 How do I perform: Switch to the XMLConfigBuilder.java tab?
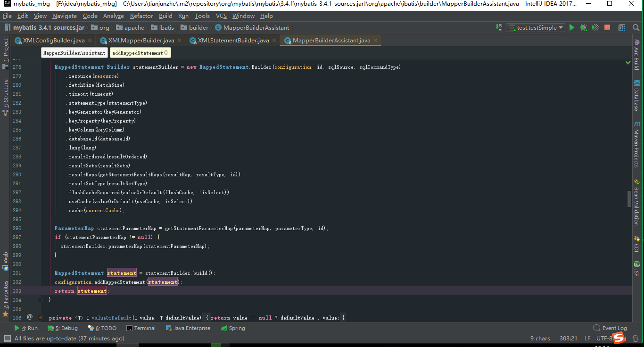coord(52,41)
